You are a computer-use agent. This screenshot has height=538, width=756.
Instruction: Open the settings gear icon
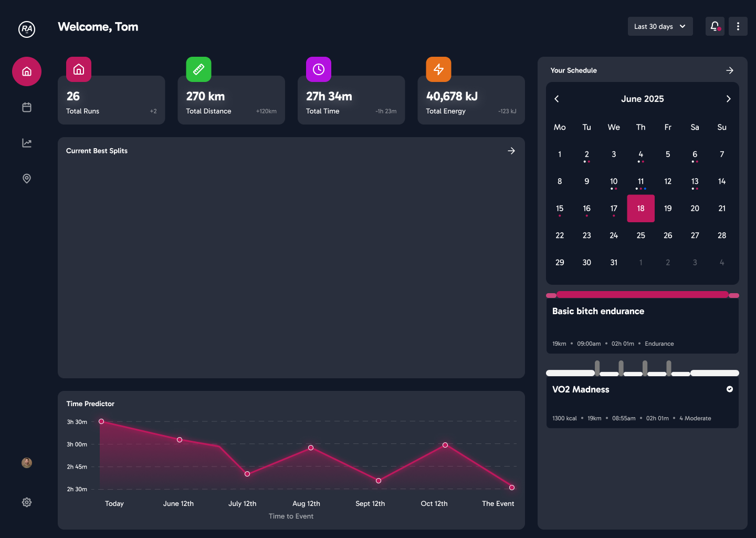click(x=27, y=502)
